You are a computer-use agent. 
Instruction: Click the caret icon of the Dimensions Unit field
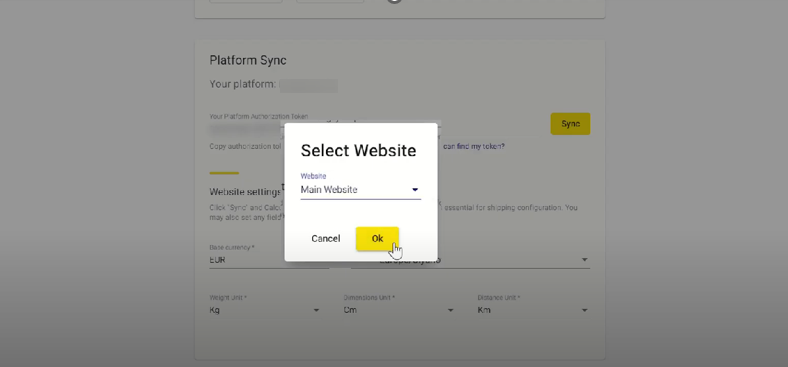(x=450, y=310)
